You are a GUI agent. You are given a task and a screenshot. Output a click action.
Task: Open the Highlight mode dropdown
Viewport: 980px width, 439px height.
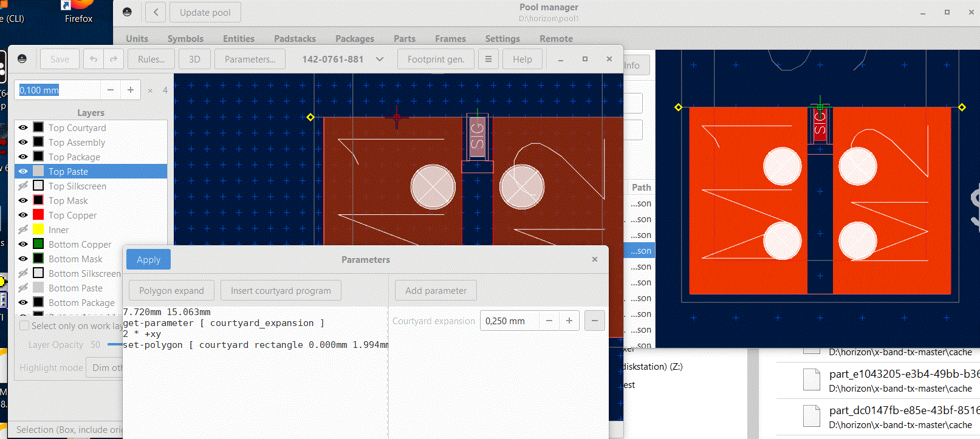[x=105, y=367]
